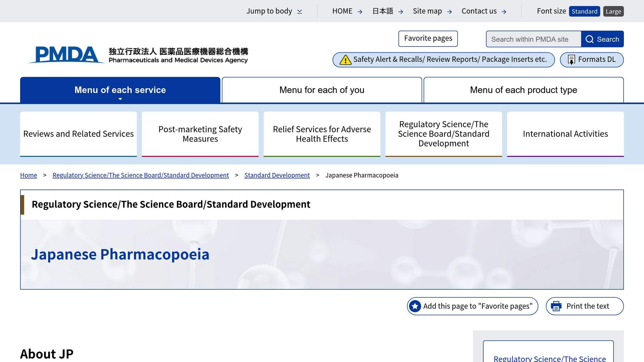The image size is (644, 362).
Task: Open Post-marketing Safety Measures menu
Action: coord(200,134)
